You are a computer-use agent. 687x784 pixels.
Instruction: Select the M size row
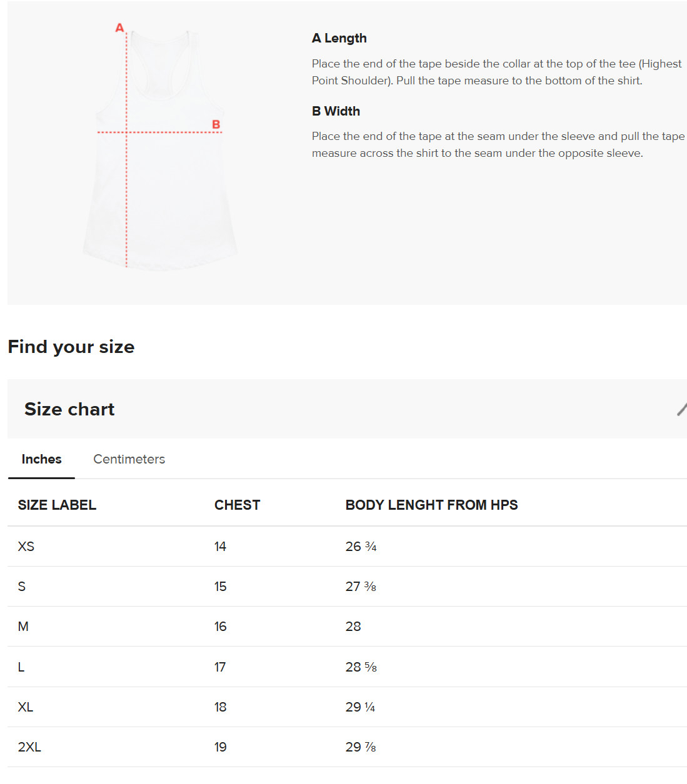[347, 627]
